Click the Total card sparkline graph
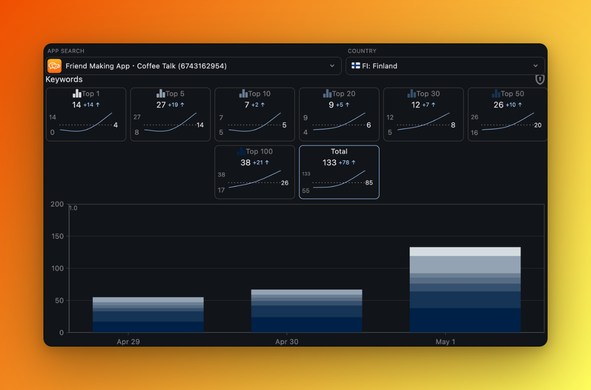 (339, 180)
